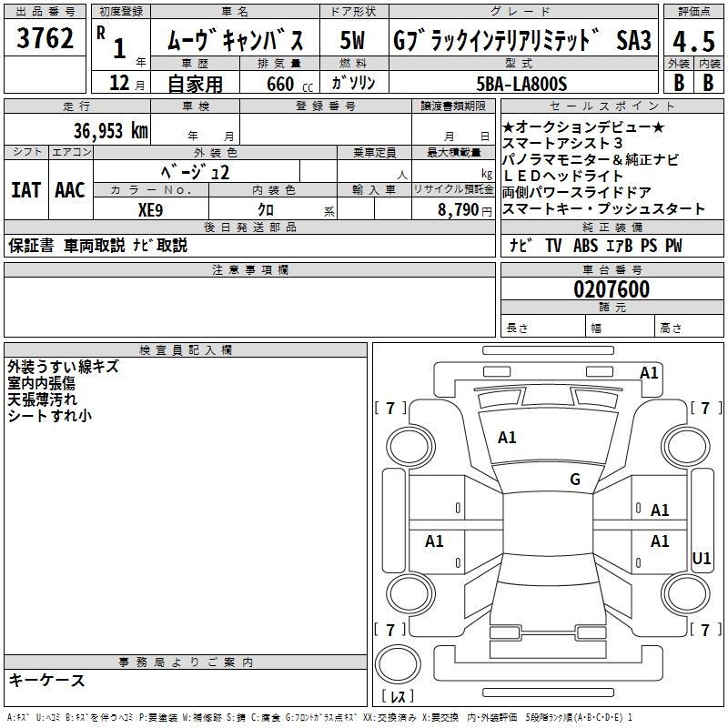
Task: Select the engine displacement 660 cc
Action: click(278, 84)
